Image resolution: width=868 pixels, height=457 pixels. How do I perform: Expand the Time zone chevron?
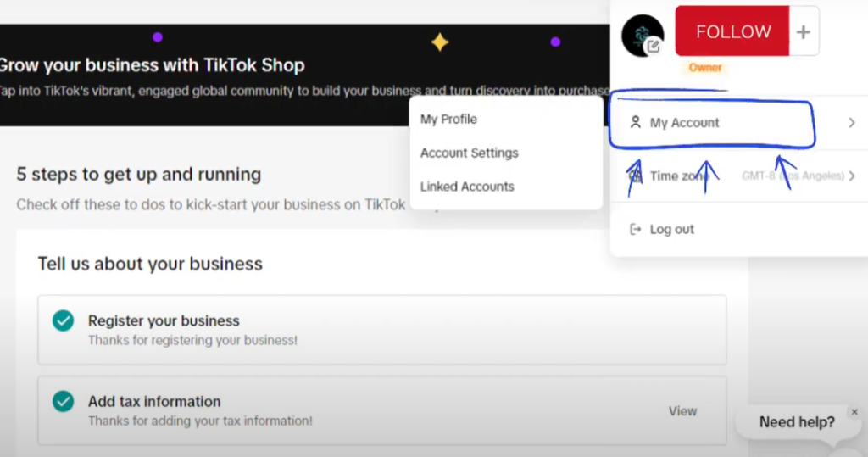tap(852, 176)
